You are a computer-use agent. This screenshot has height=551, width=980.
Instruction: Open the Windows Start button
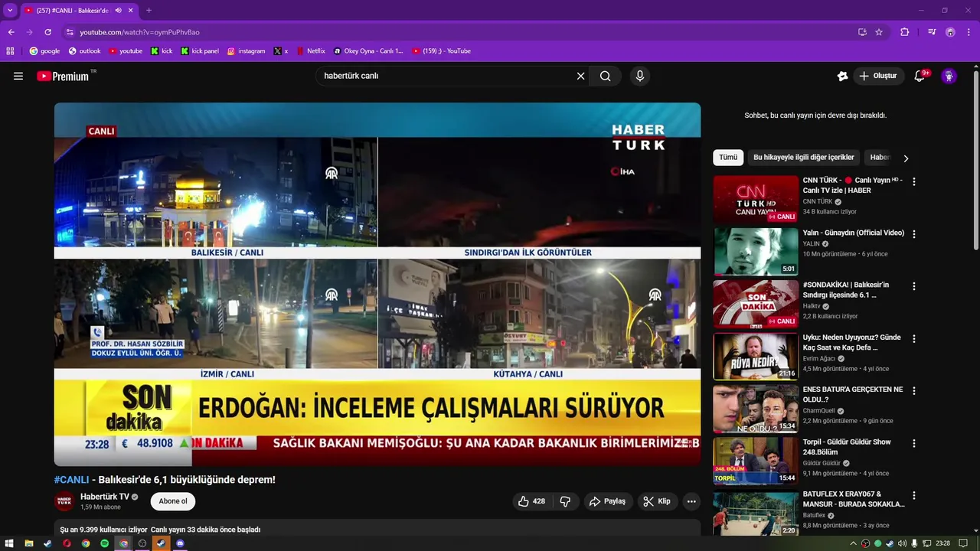(10, 543)
